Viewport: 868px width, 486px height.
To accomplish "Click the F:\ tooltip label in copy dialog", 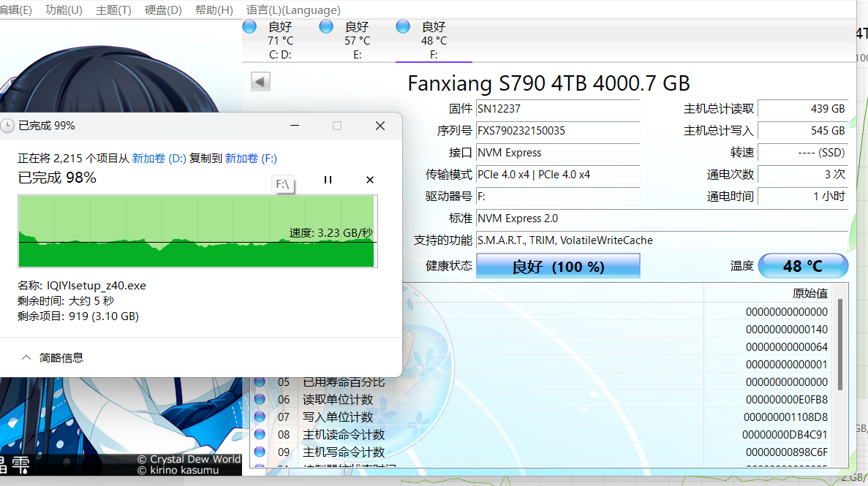I will [x=283, y=183].
